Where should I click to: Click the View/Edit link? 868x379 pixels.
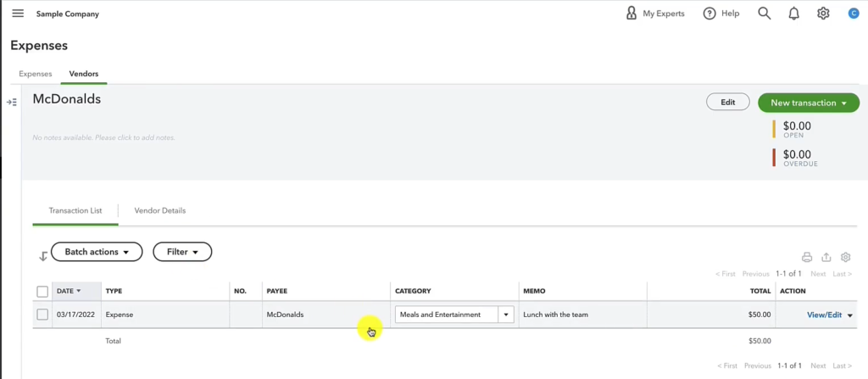(824, 315)
